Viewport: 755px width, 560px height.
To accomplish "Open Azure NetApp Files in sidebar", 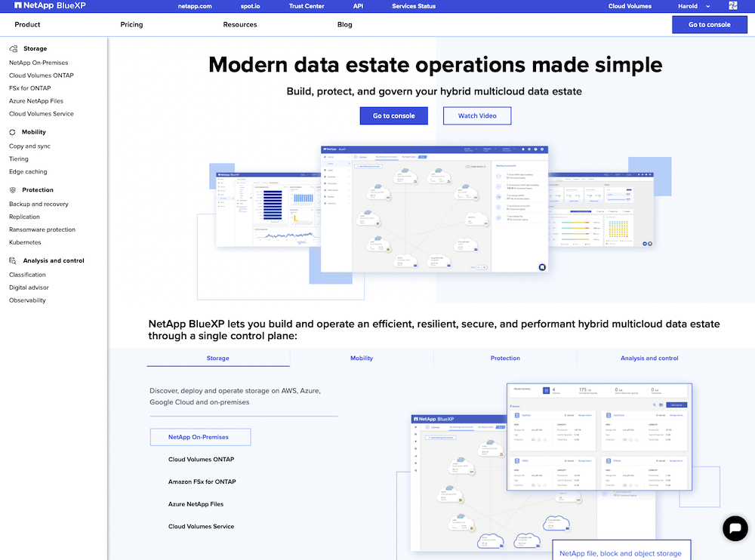I will coord(36,101).
